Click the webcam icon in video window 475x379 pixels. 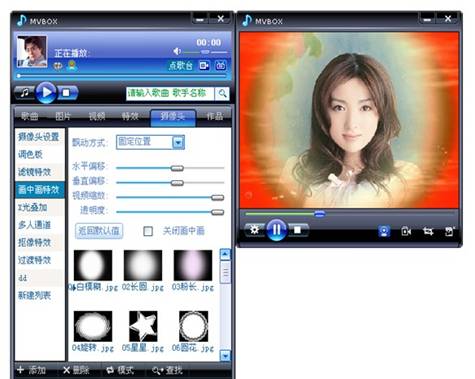(x=384, y=231)
